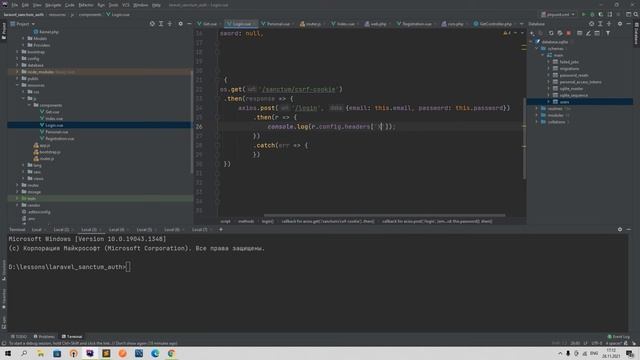Image resolution: width=640 pixels, height=360 pixels.
Task: Click the microphone icon in system tray
Action: (x=568, y=353)
